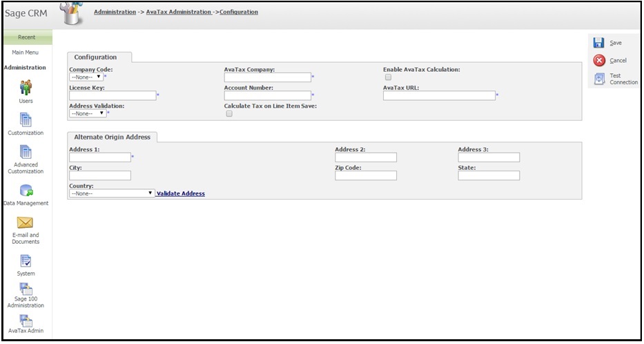
Task: Click the License Key input field
Action: tap(113, 95)
